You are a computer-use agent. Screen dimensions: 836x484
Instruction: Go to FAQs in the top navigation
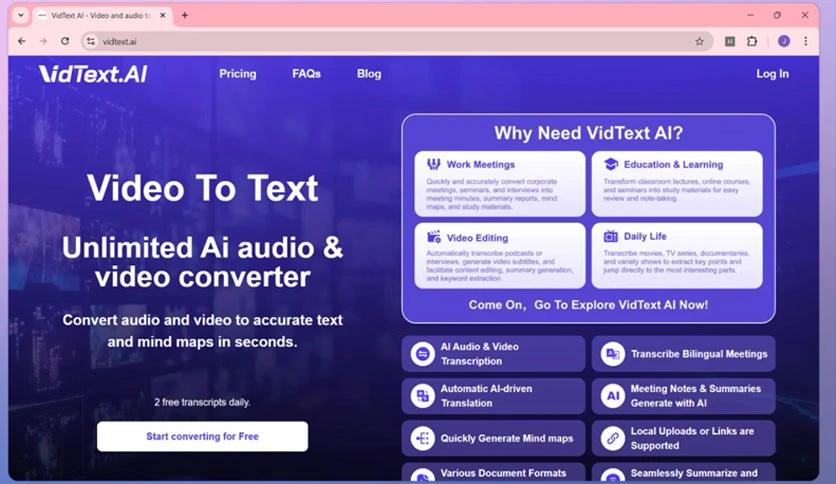(x=306, y=74)
